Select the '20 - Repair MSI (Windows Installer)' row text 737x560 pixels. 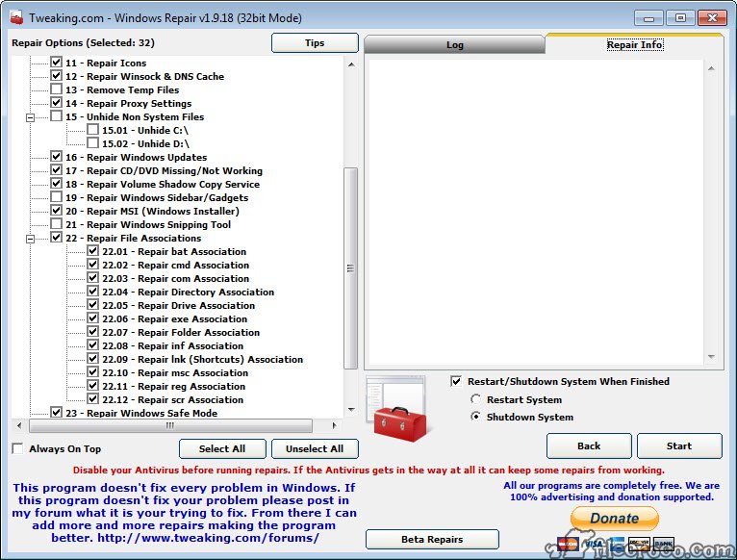coord(152,211)
